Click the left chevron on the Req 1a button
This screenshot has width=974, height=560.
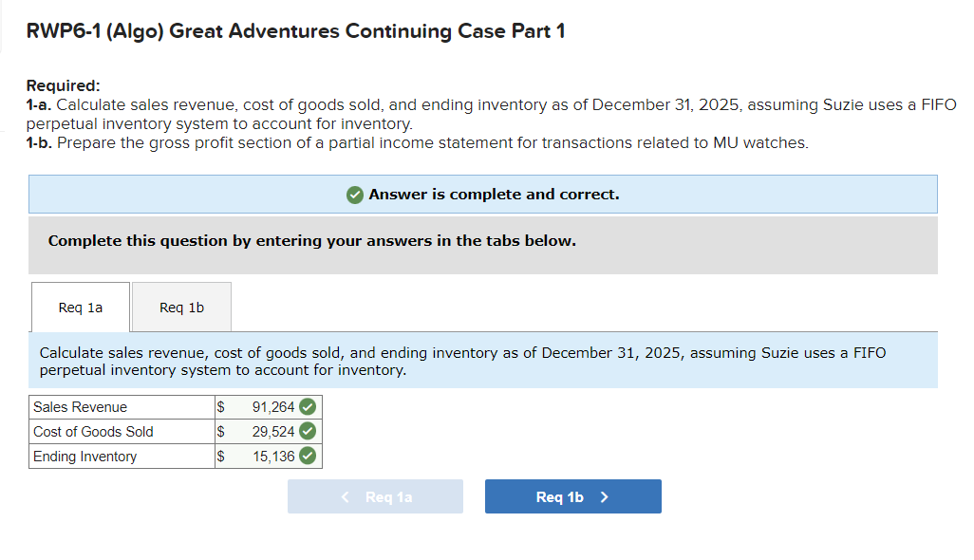[x=345, y=495]
